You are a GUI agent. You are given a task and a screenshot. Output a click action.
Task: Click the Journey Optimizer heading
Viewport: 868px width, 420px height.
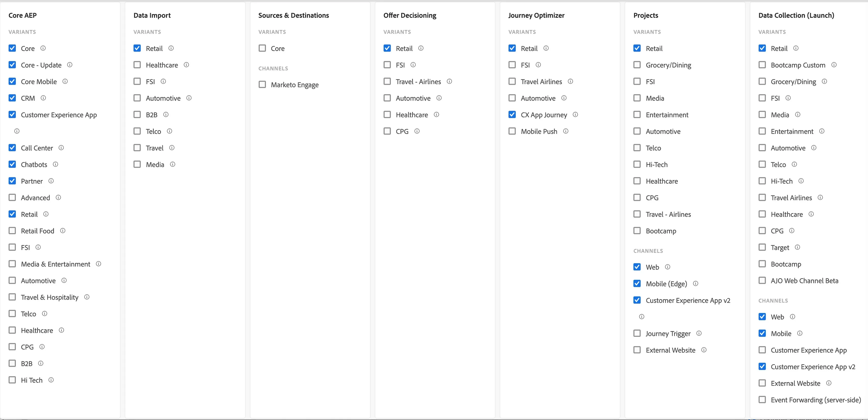(x=536, y=15)
